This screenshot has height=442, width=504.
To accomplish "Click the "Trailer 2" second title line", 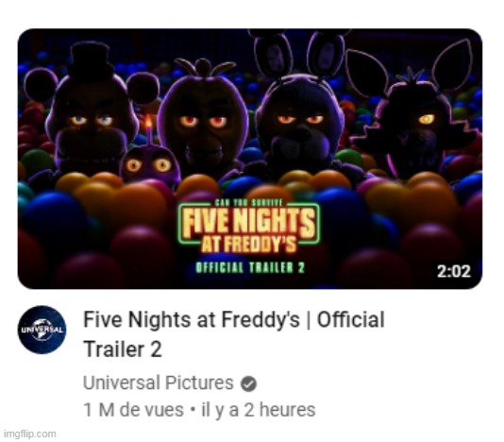I will (122, 349).
